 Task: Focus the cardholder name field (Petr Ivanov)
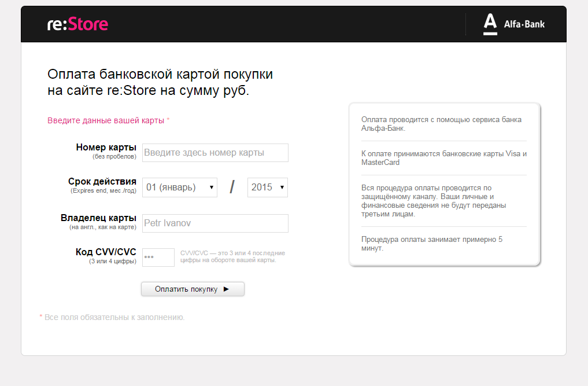coord(215,223)
